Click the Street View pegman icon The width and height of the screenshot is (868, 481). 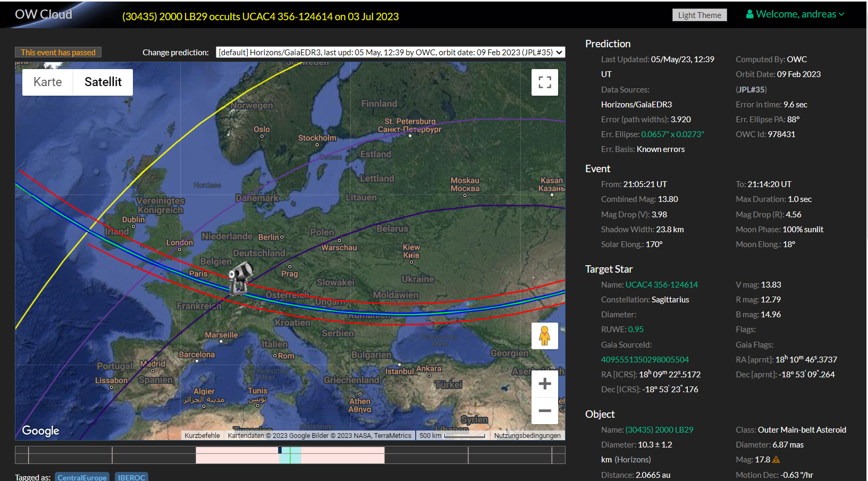(544, 336)
